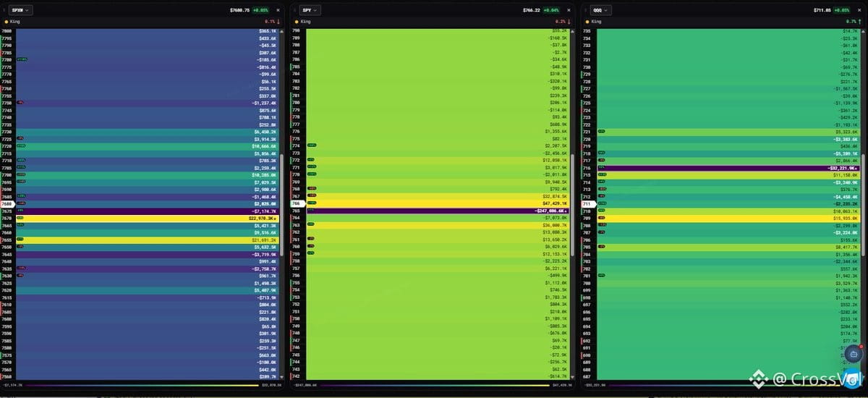The height and width of the screenshot is (398, 868).
Task: Click the King dot in QQQ panel
Action: tap(586, 22)
